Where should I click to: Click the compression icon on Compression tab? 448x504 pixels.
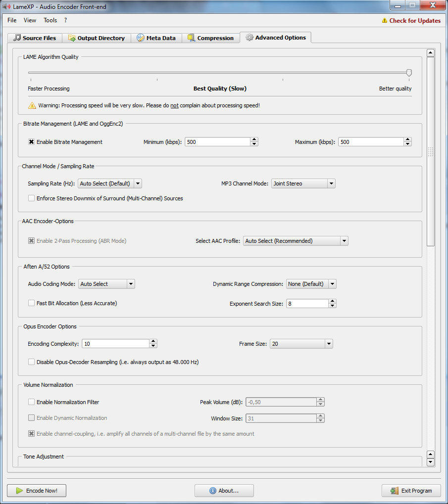(x=192, y=38)
